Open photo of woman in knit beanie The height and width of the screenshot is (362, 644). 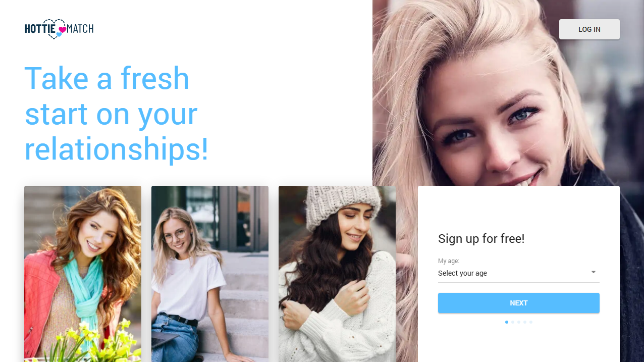point(337,274)
